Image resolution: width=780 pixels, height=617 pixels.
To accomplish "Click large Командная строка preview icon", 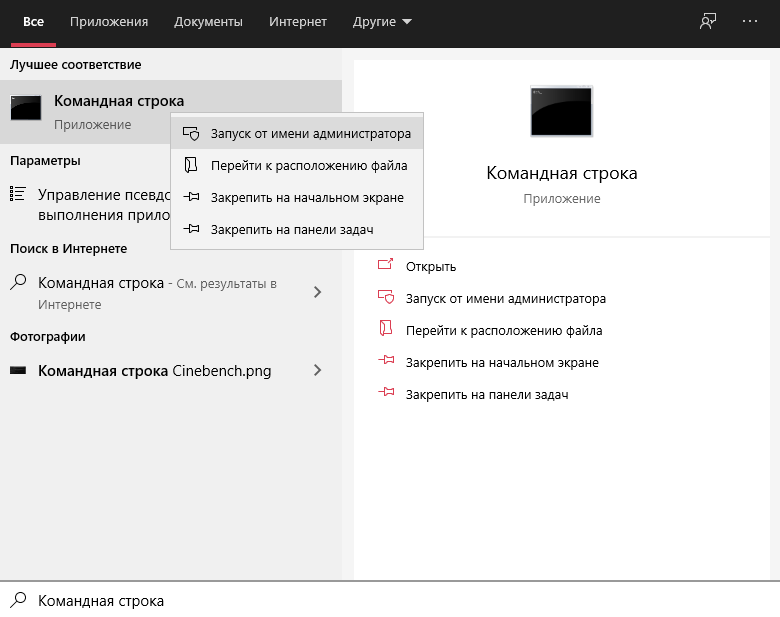I will (x=562, y=111).
